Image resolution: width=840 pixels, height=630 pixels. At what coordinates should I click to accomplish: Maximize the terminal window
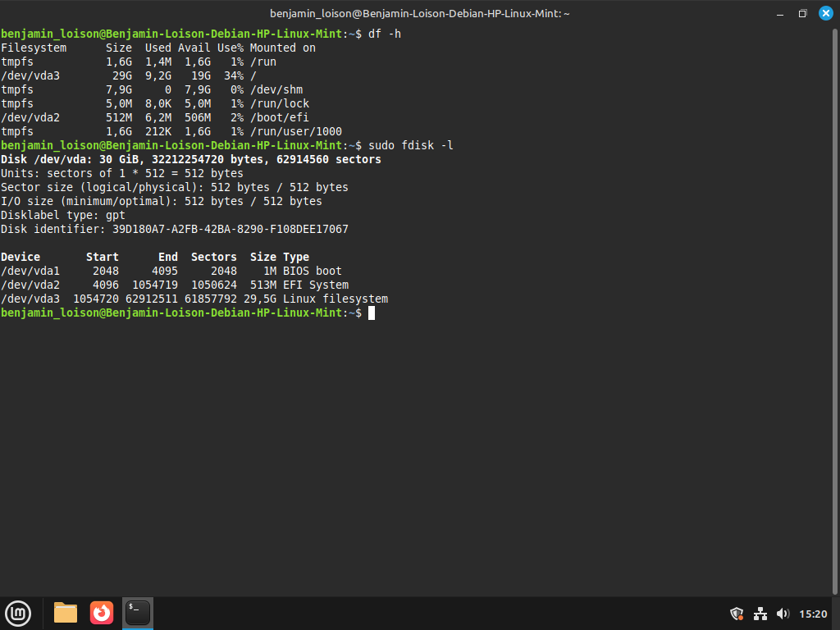pyautogui.click(x=803, y=13)
